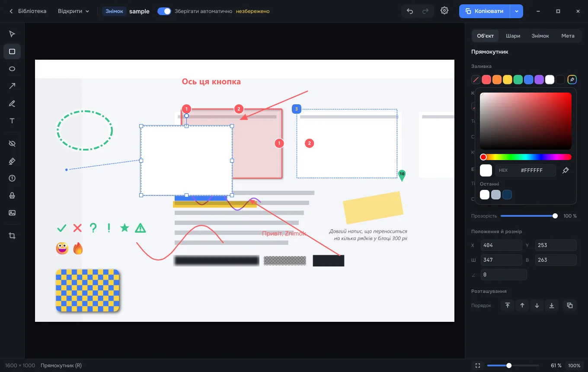
Task: Activate the Crop tool
Action: point(12,236)
